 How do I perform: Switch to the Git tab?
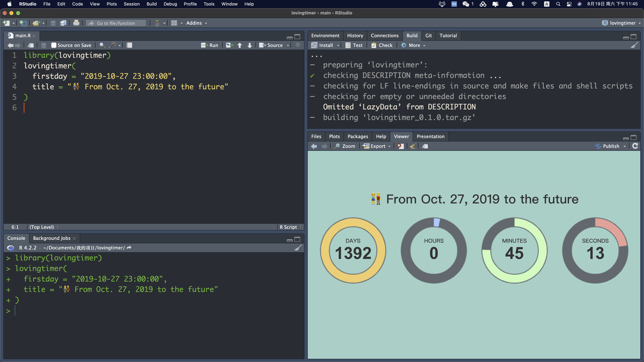428,36
